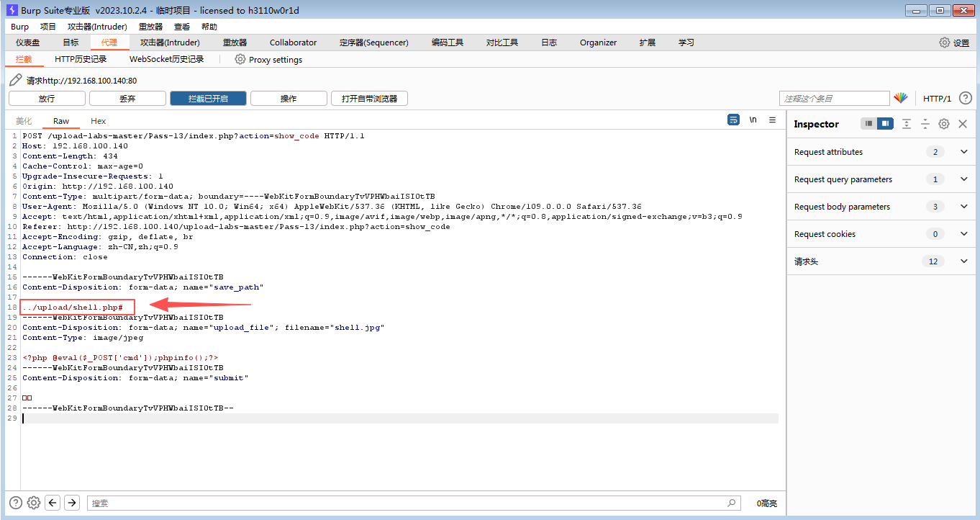This screenshot has height=520, width=980.
Task: Open the help icon beside HTTP/1
Action: (966, 98)
